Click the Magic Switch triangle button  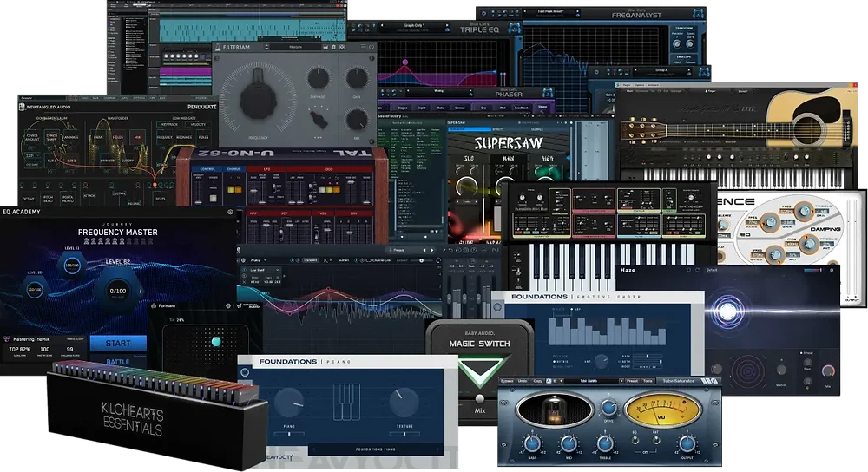click(479, 373)
